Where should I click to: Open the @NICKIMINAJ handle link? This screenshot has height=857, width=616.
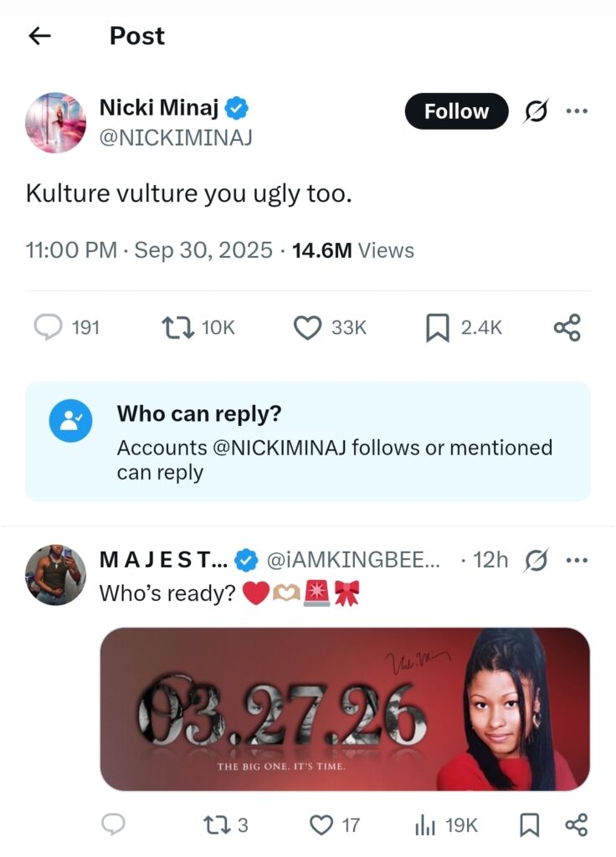[175, 137]
